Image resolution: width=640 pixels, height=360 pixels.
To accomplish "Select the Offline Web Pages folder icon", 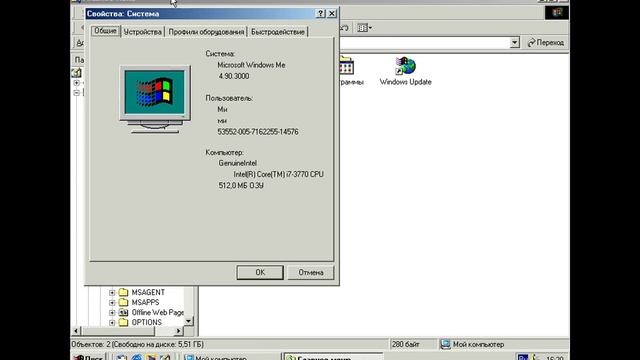I will coord(123,312).
